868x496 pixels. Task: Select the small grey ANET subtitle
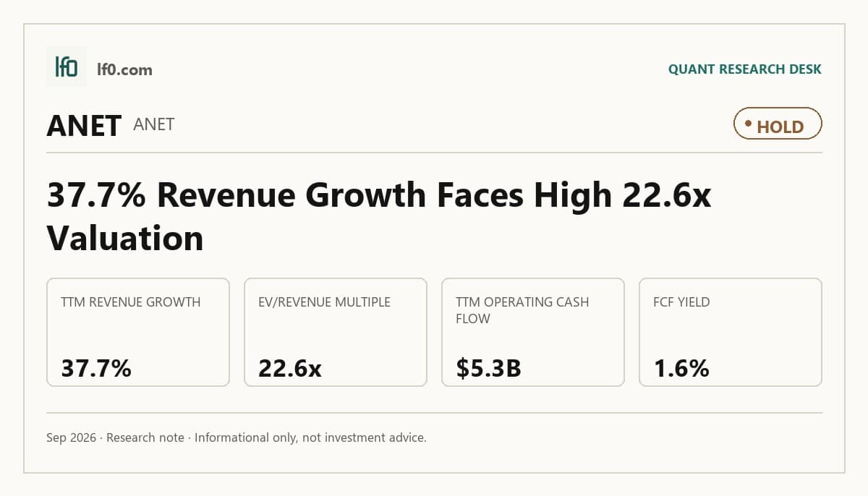(x=154, y=124)
